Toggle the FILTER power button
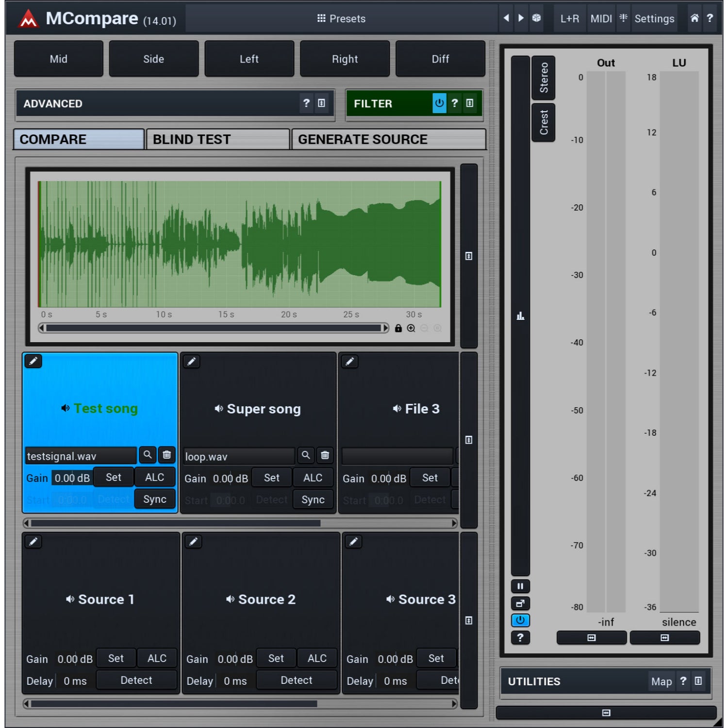Viewport: 728px width, 728px height. [439, 103]
